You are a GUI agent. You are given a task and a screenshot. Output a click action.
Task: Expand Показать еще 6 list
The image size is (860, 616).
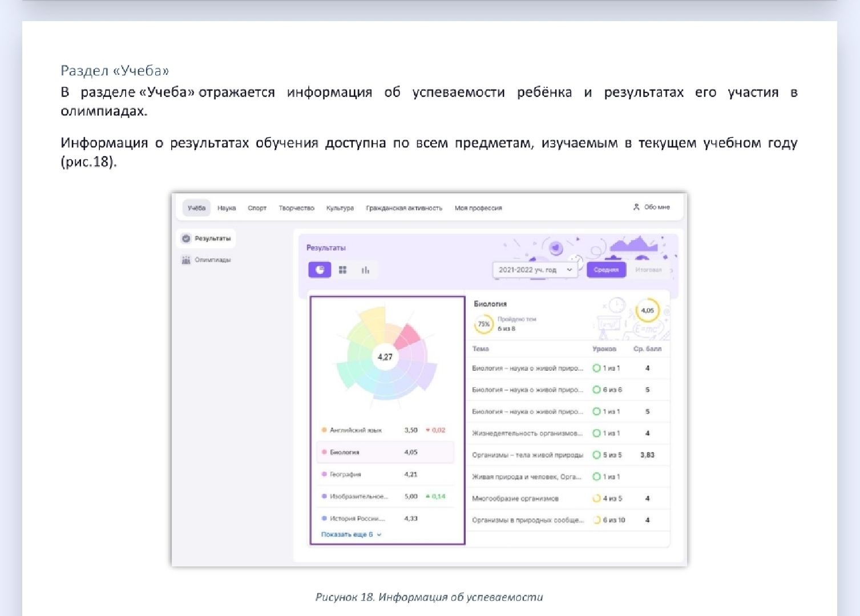347,534
